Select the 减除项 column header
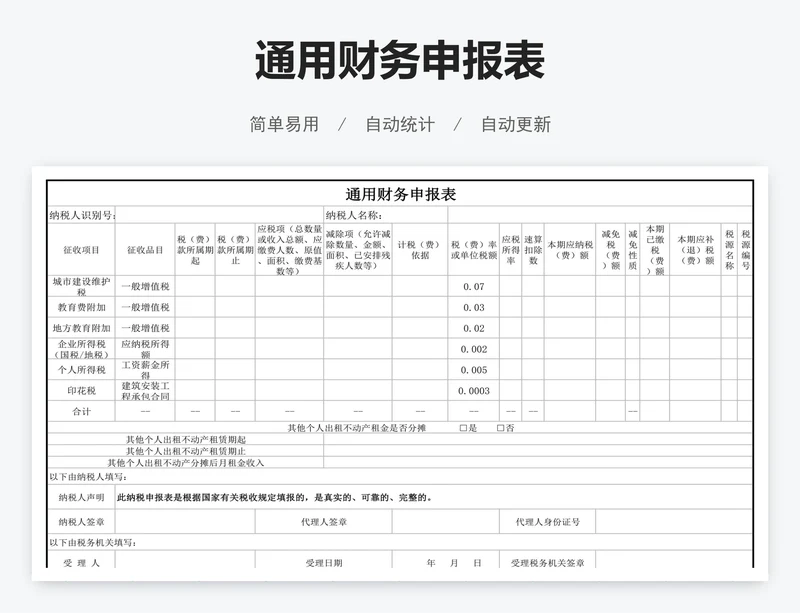The width and height of the screenshot is (800, 613). [358, 250]
